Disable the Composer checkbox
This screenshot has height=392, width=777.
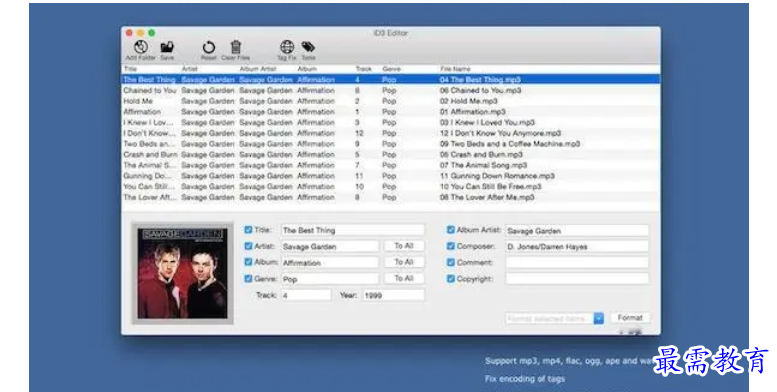(450, 246)
